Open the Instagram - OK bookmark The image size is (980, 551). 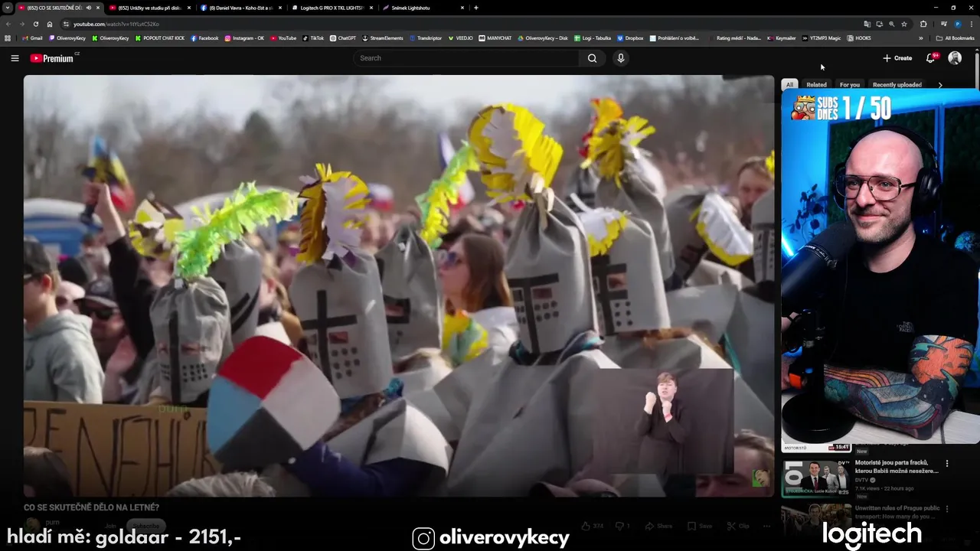(244, 37)
